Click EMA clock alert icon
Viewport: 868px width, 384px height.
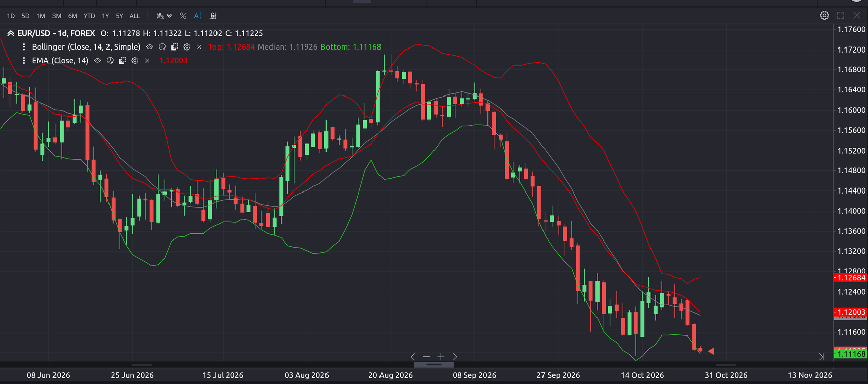click(x=110, y=60)
